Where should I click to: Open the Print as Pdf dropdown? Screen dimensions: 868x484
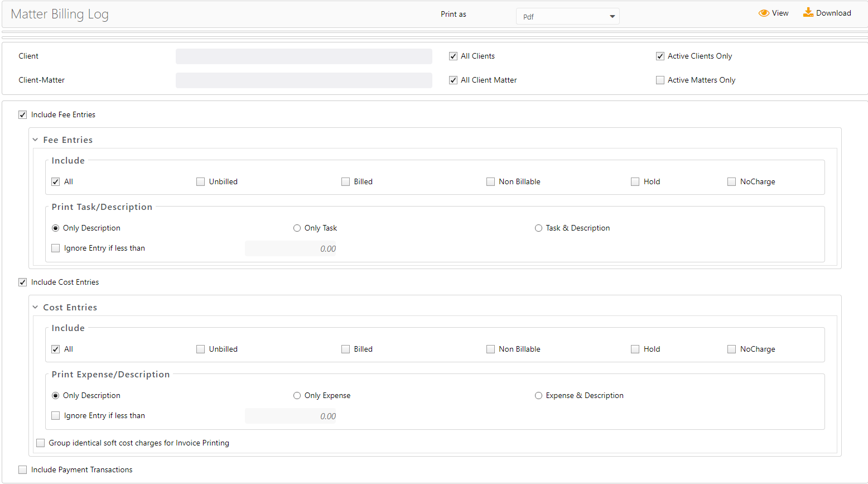567,17
